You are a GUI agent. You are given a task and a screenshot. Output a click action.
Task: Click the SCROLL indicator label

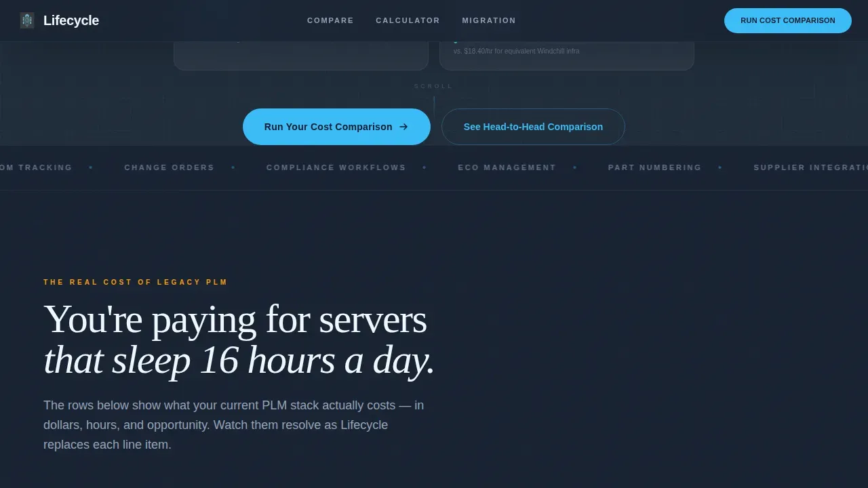coord(433,86)
